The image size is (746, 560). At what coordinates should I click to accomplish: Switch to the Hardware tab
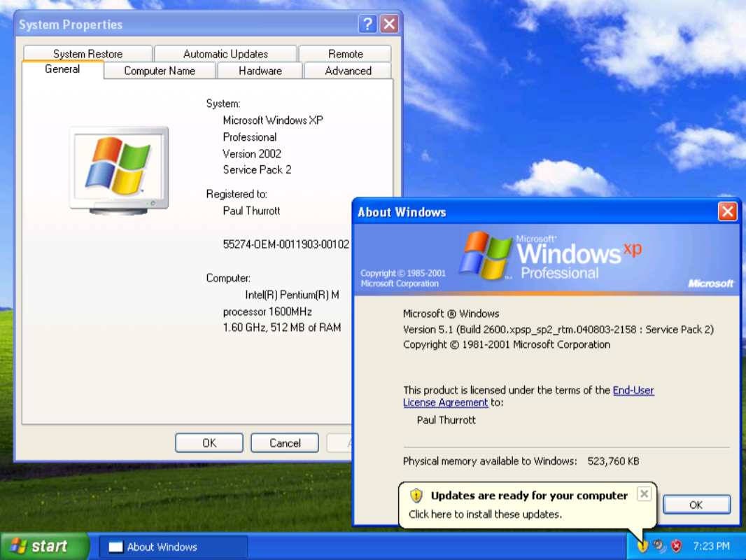[x=260, y=71]
